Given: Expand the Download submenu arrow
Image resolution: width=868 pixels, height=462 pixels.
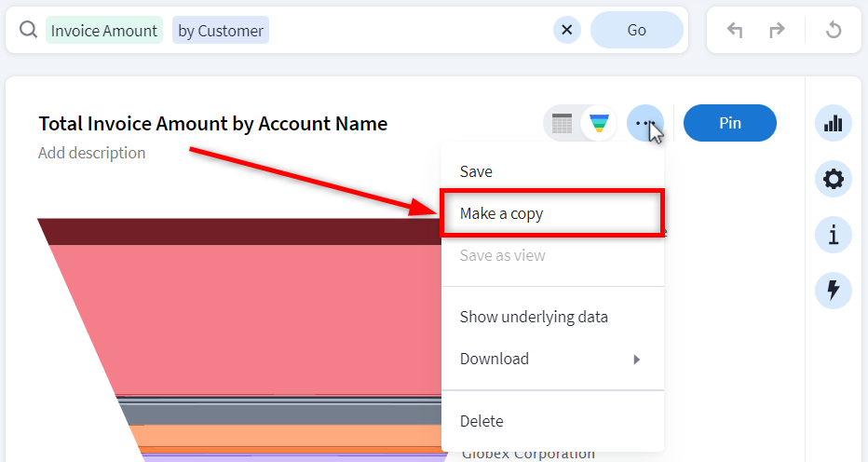Looking at the screenshot, I should tap(637, 360).
